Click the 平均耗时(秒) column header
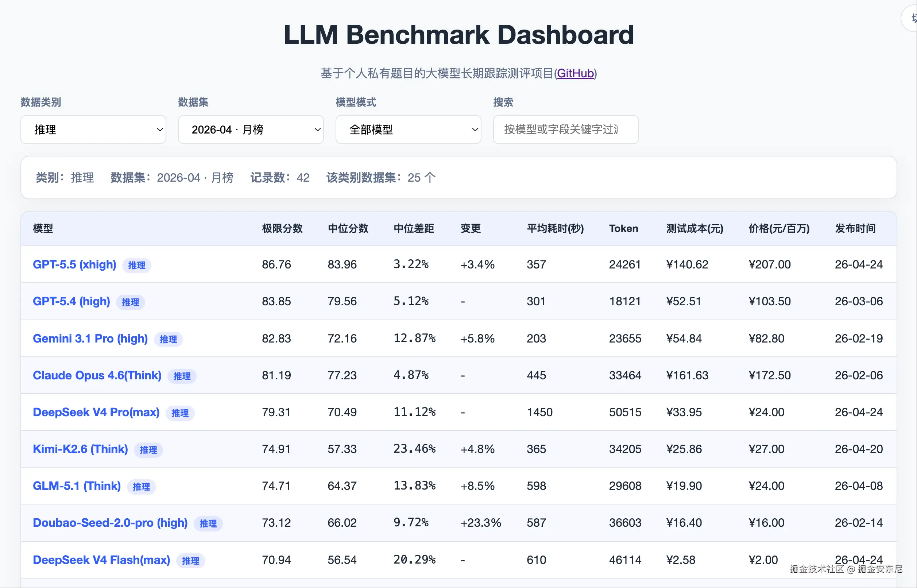The width and height of the screenshot is (917, 588). [555, 228]
